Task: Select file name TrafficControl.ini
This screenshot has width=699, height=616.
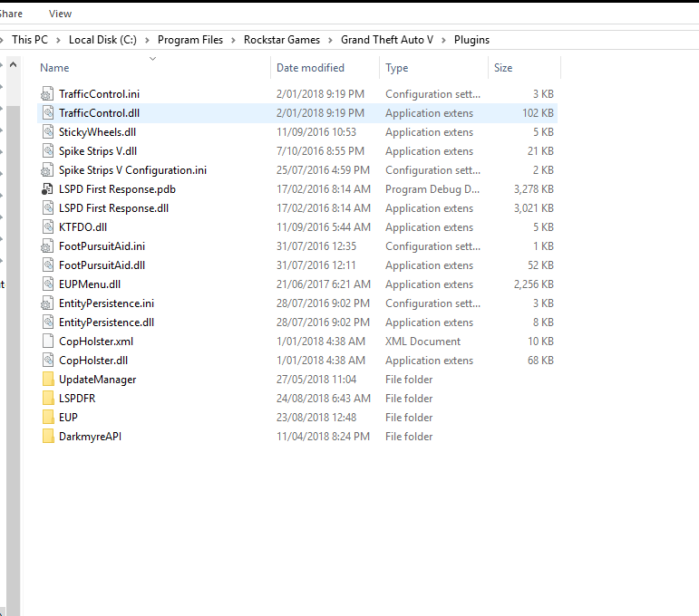Action: click(99, 94)
